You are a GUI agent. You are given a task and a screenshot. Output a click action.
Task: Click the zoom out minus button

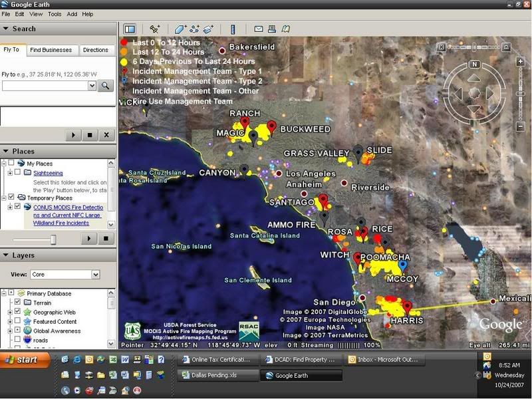[521, 126]
